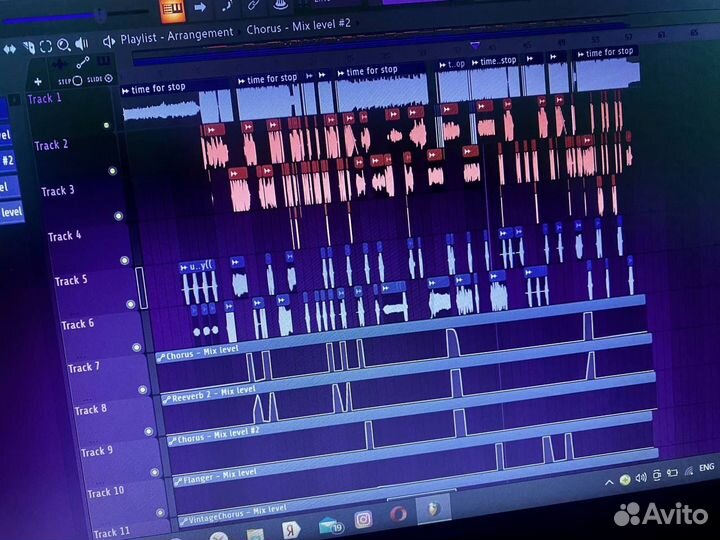Image resolution: width=720 pixels, height=540 pixels.
Task: Click the speaker playback tool in Playlist
Action: coord(81,44)
